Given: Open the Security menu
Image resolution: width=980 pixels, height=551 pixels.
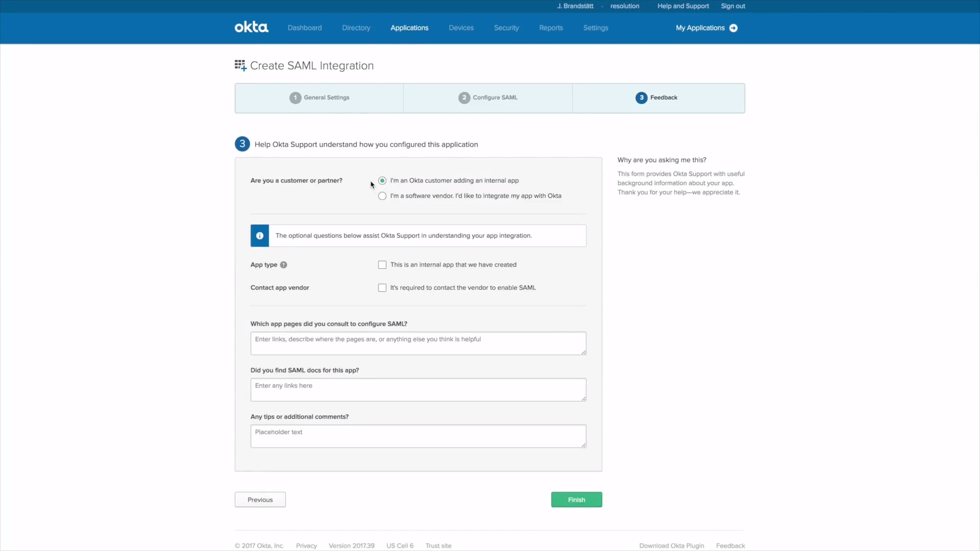Looking at the screenshot, I should tap(506, 28).
